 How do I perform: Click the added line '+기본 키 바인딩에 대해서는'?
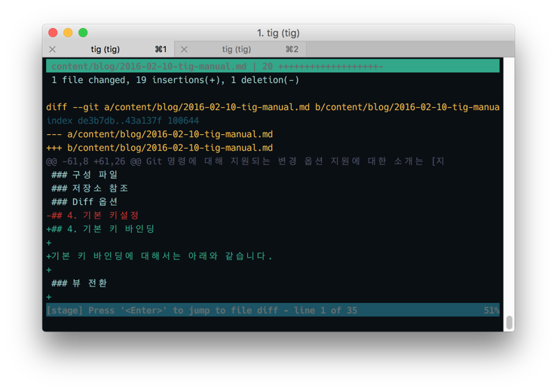coord(160,256)
